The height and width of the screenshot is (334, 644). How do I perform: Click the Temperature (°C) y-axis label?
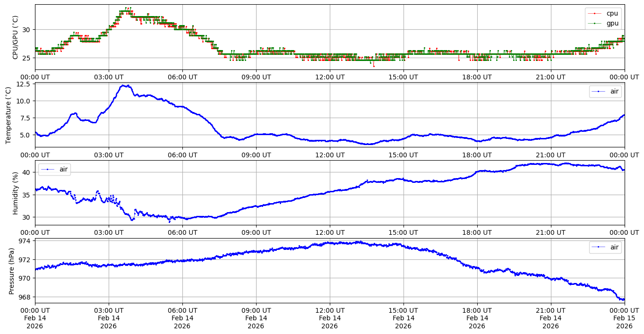[8, 115]
